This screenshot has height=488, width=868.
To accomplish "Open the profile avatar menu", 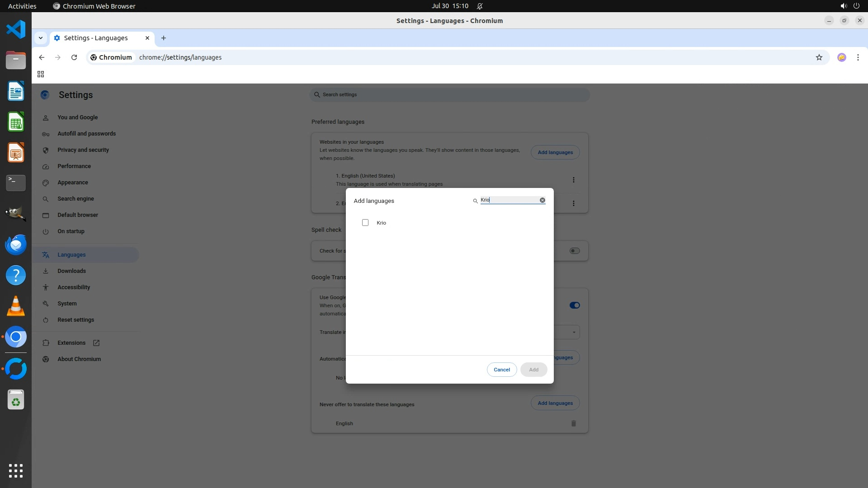I will tap(841, 57).
